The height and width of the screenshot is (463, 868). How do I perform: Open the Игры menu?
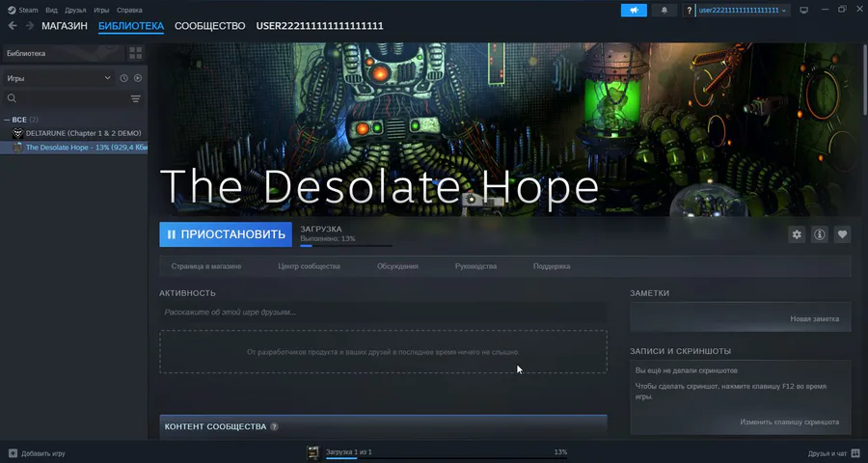tap(101, 10)
